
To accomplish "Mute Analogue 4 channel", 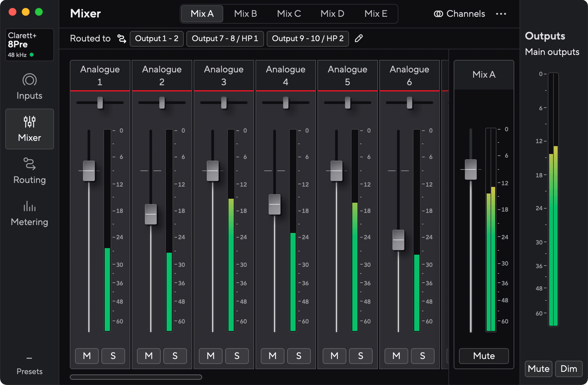I will (273, 356).
